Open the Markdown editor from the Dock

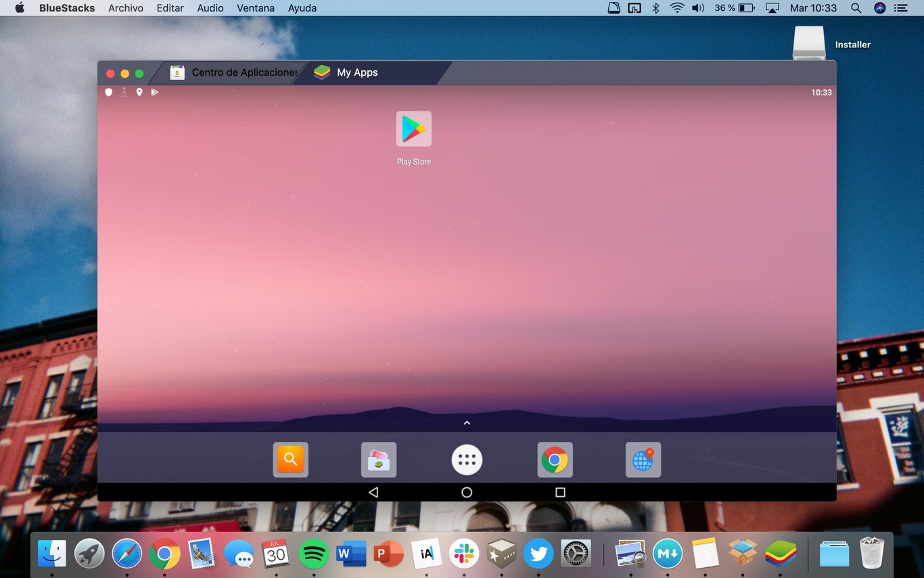pos(668,554)
